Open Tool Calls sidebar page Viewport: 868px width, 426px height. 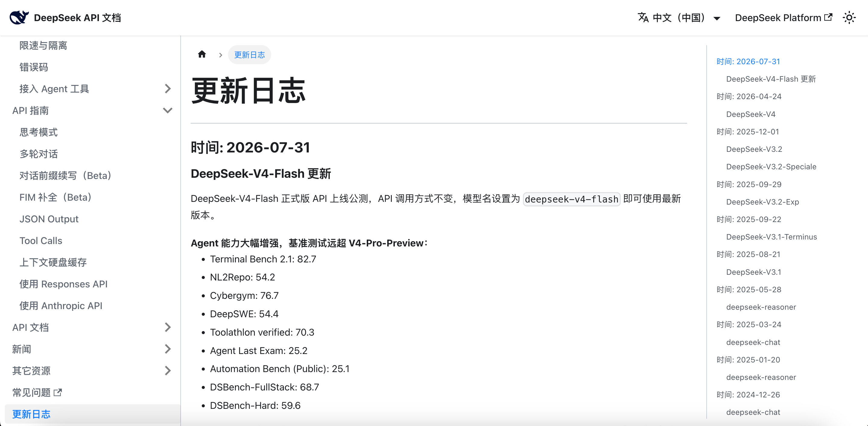pos(41,241)
